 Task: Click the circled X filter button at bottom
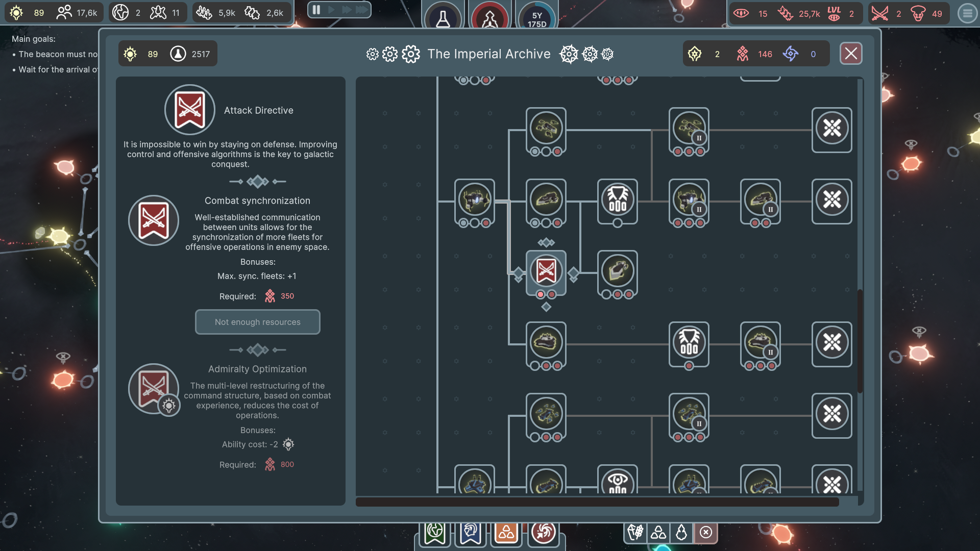click(x=706, y=532)
